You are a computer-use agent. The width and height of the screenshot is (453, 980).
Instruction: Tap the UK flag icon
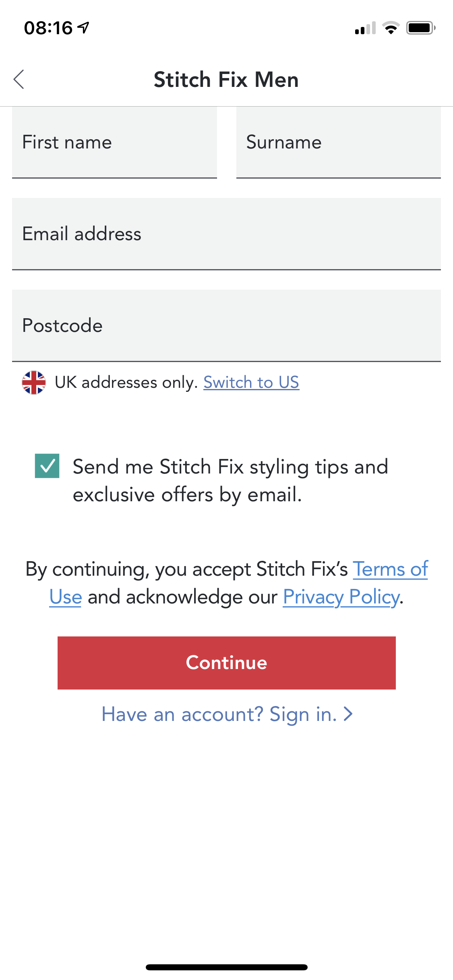point(34,382)
